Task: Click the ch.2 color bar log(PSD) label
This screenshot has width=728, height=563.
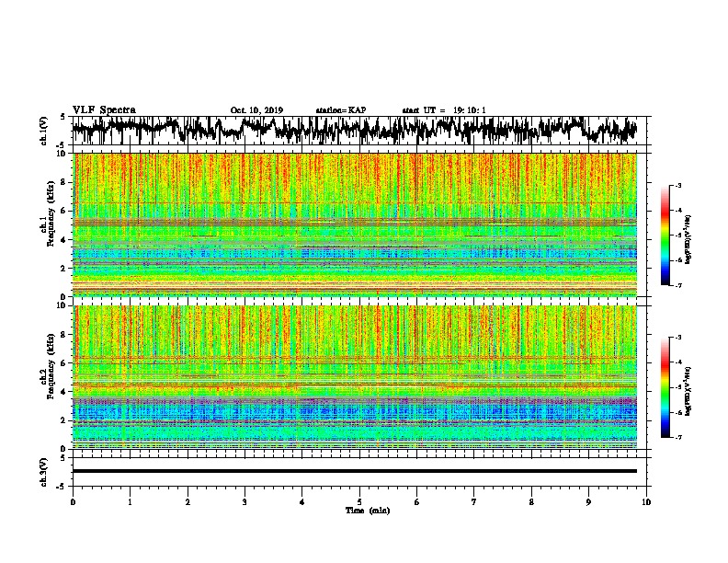Action: [x=688, y=391]
